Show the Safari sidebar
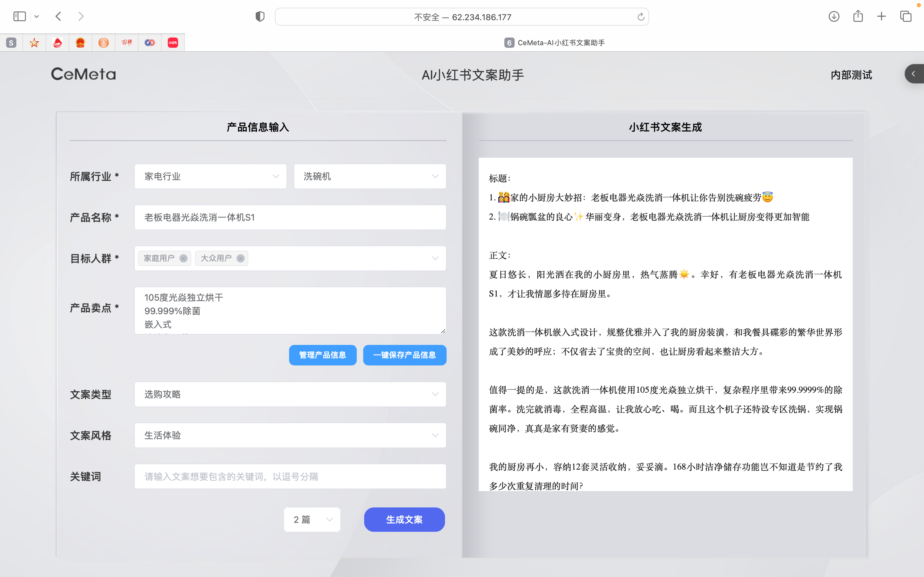The image size is (924, 577). coord(20,16)
